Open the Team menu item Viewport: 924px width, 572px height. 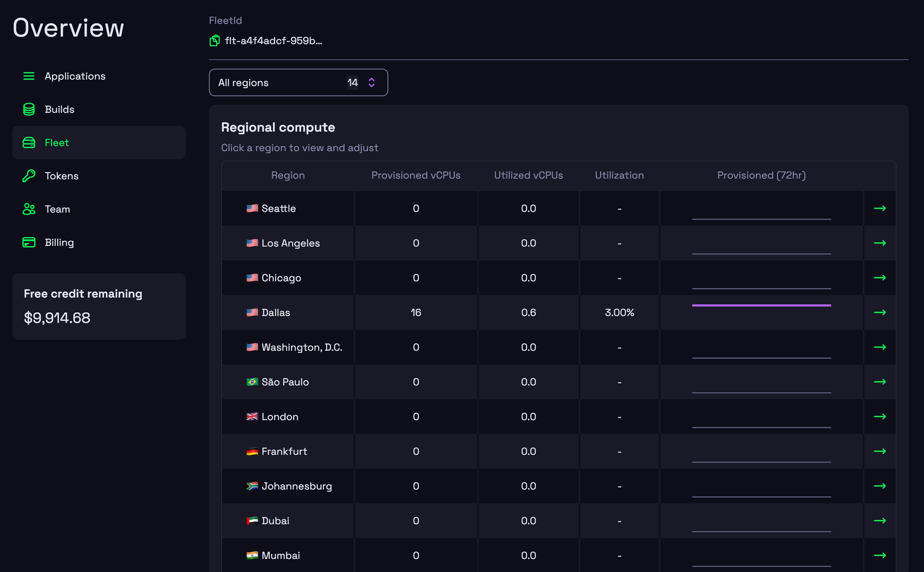57,209
